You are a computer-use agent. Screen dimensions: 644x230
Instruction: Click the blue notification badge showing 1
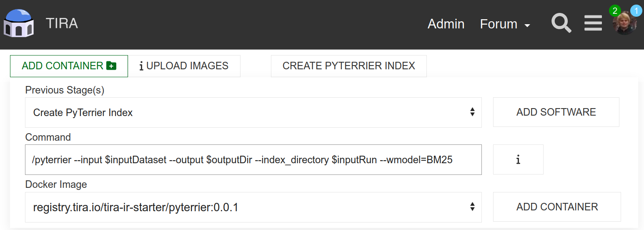tap(636, 10)
